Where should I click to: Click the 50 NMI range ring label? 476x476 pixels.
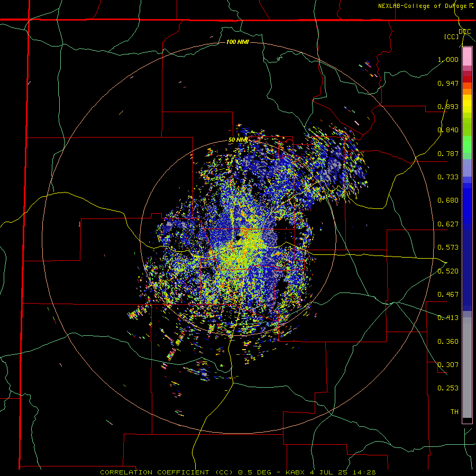click(238, 140)
